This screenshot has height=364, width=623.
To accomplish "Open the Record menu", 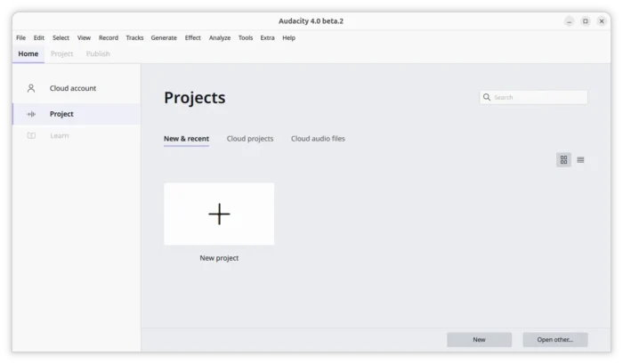I will tap(109, 37).
